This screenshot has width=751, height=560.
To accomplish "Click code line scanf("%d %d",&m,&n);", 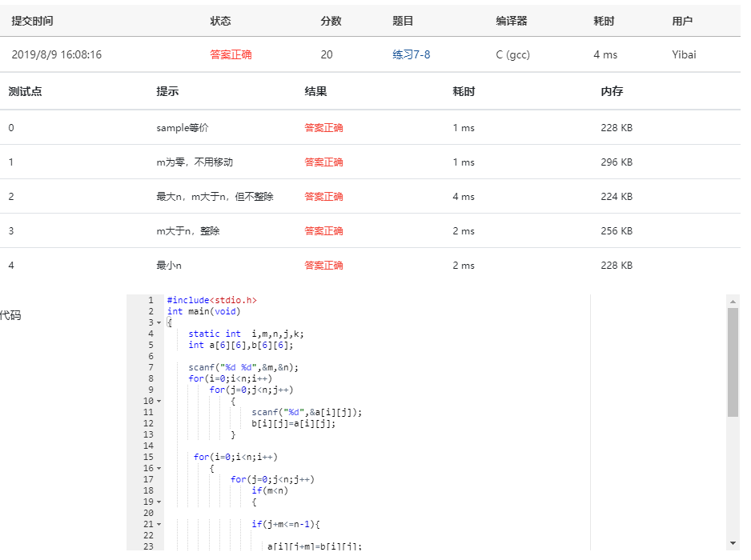I will (x=243, y=367).
